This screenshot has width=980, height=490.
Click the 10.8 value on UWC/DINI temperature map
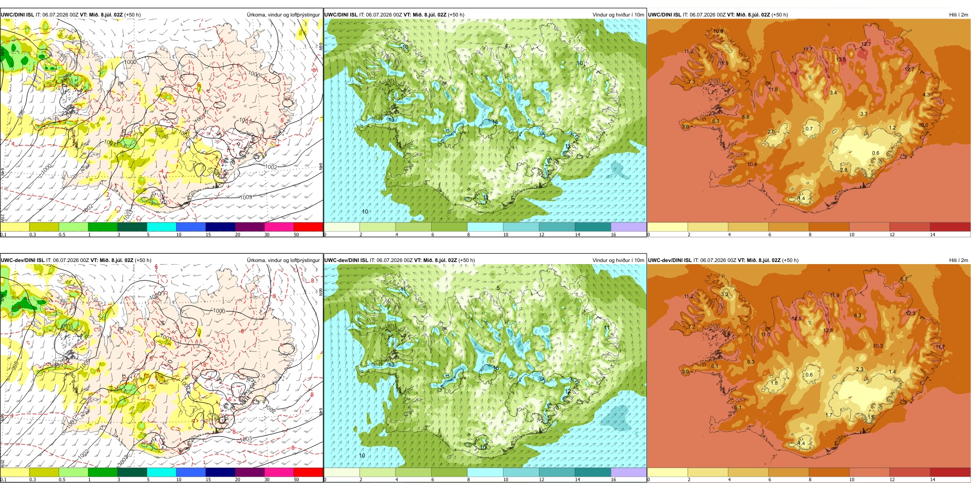718,31
